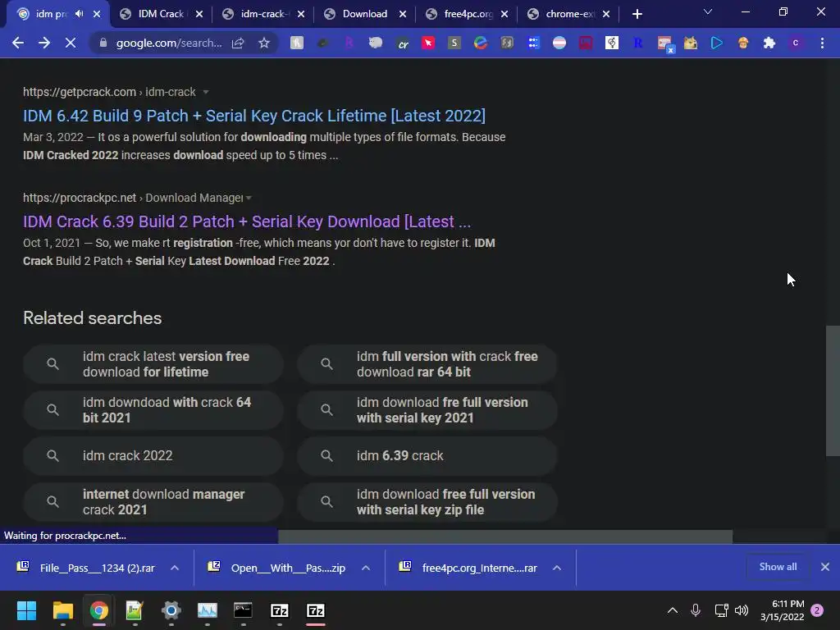Viewport: 840px width, 630px height.
Task: Select 'idm 6.39 crack' related search
Action: tap(427, 456)
